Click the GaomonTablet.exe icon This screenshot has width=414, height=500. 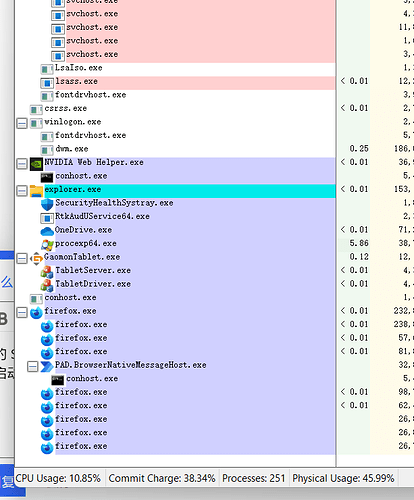(x=36, y=258)
